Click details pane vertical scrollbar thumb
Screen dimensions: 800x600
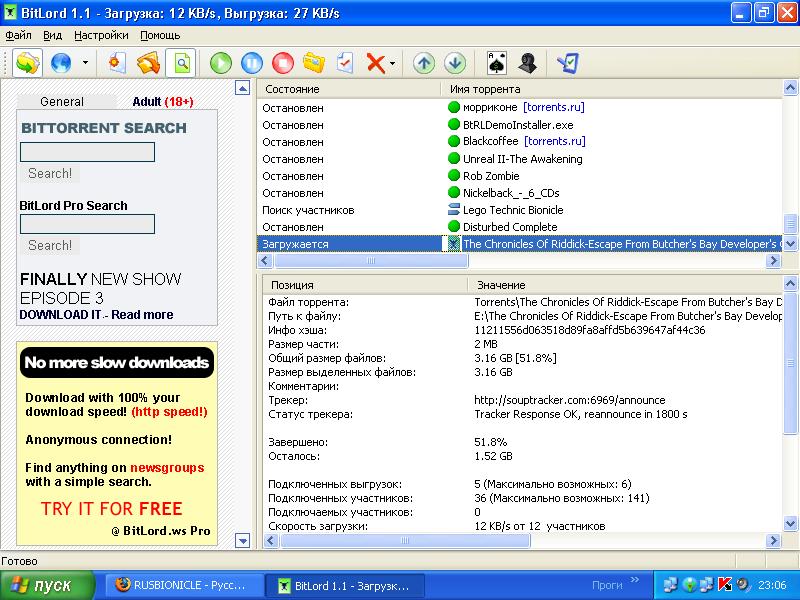tap(790, 363)
